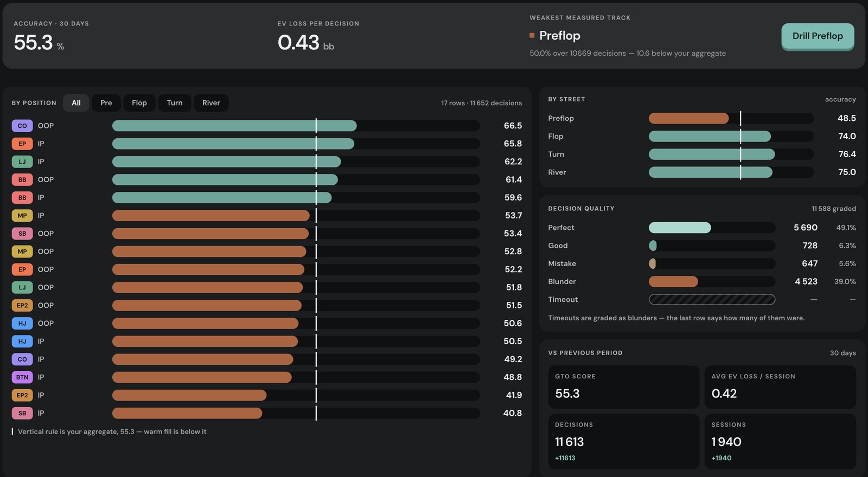The image size is (868, 477).
Task: Choose the MP badge in the OOP row
Action: point(22,252)
